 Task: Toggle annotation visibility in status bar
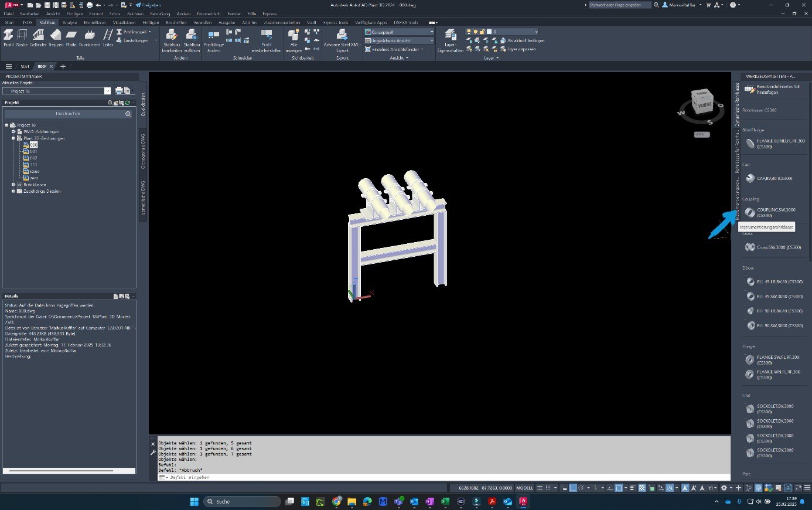tap(685, 488)
